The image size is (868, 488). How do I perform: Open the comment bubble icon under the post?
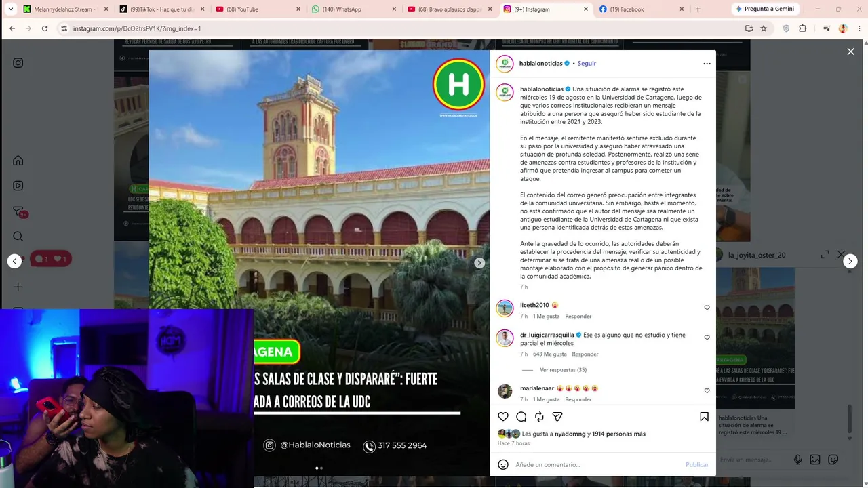[x=521, y=417]
